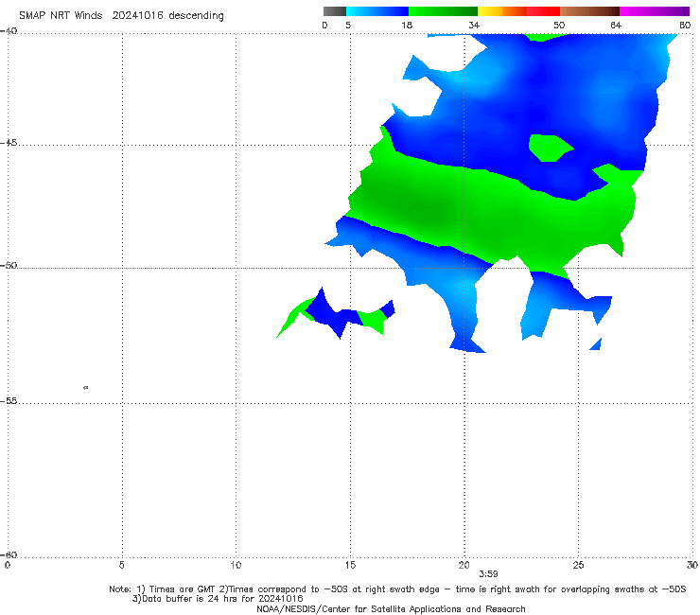Select the magenta-purple segment of the color bar
This screenshot has height=615, width=700.
coord(655,11)
